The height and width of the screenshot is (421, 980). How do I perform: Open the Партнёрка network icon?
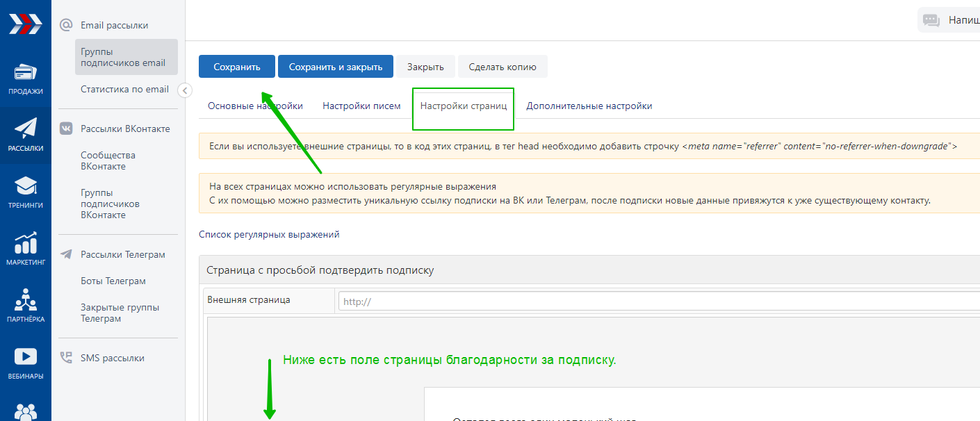[25, 300]
